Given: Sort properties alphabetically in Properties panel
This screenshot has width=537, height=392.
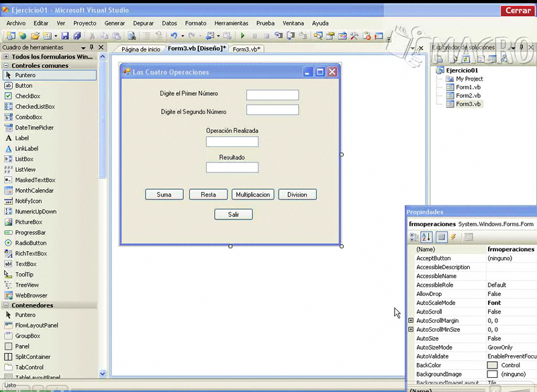Looking at the screenshot, I should (x=426, y=236).
